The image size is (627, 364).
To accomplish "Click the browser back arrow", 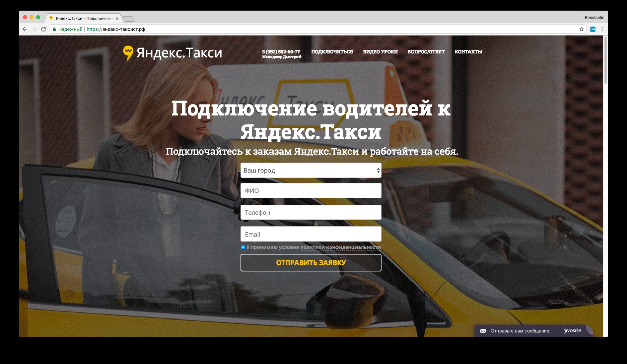I will pos(25,29).
